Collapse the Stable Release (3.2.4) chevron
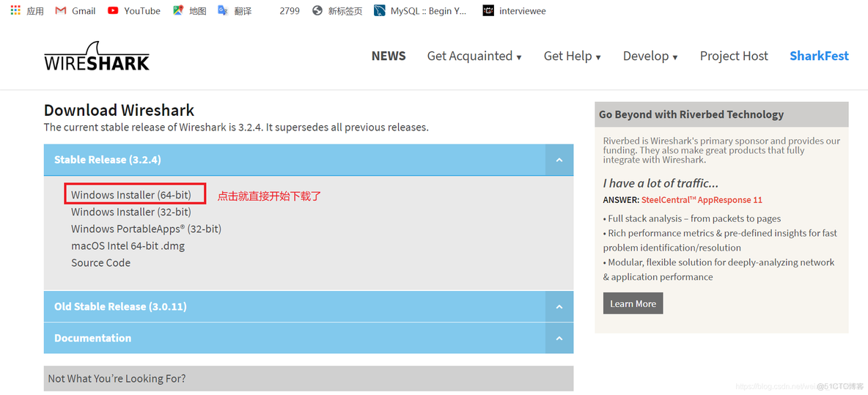The width and height of the screenshot is (868, 395). 559,160
